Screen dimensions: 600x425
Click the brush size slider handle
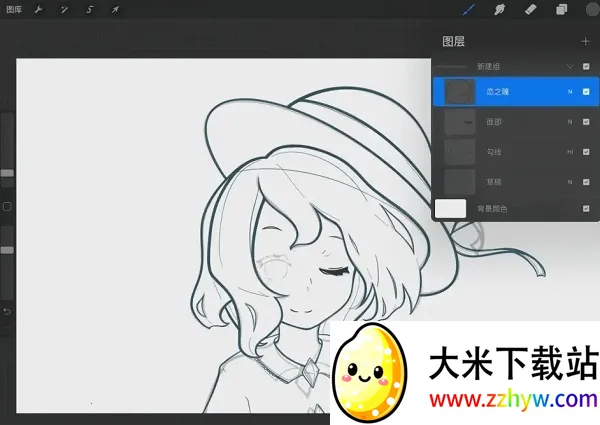tap(7, 173)
